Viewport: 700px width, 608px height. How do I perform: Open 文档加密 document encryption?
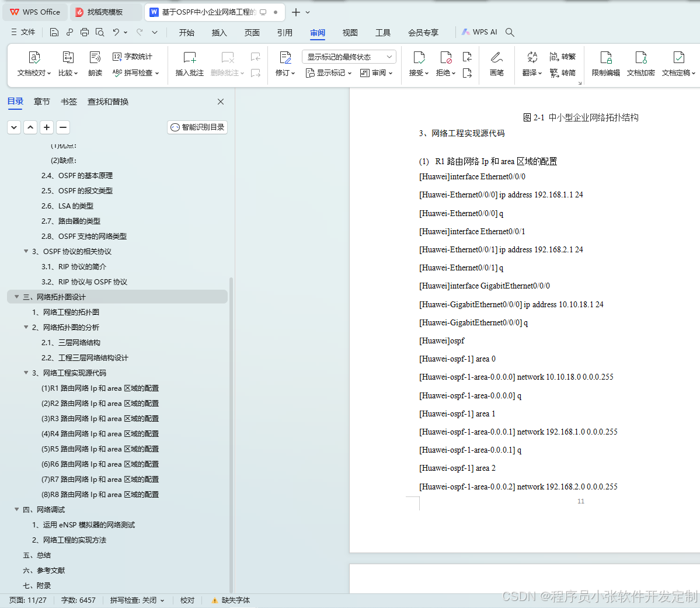point(640,64)
